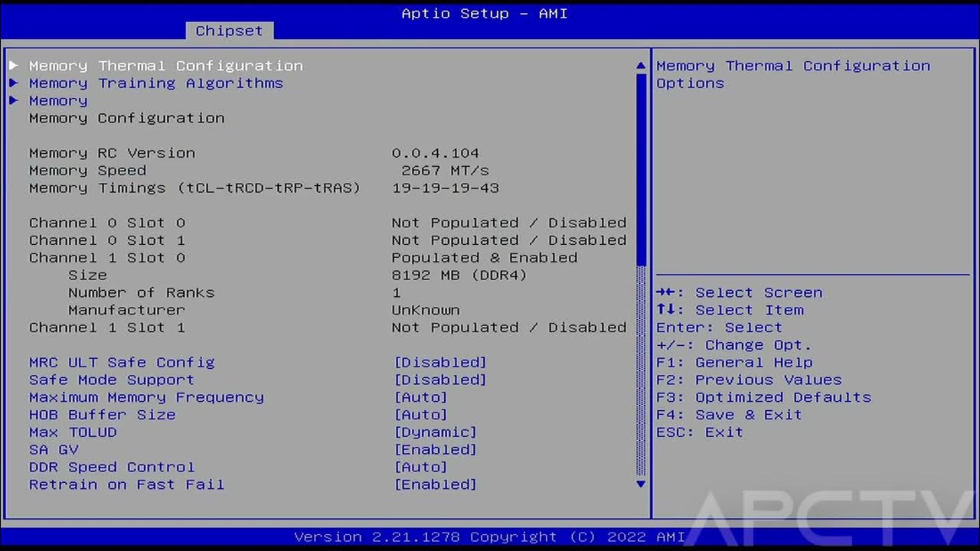The height and width of the screenshot is (551, 980).
Task: Click the Select Screen key hint
Action: tap(740, 293)
